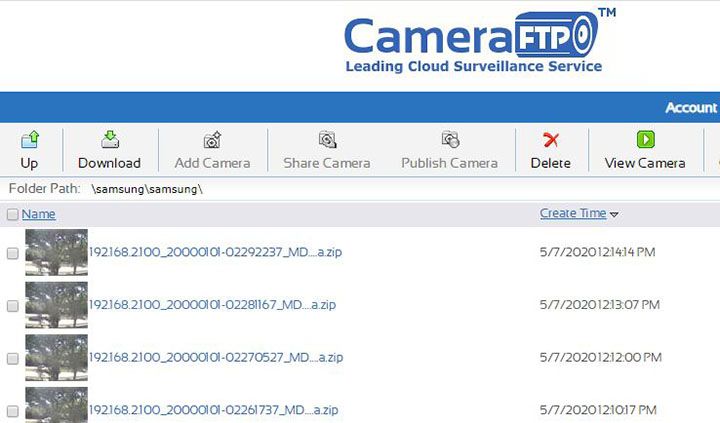Open the Account menu in blue bar
The image size is (720, 423).
pyautogui.click(x=691, y=108)
